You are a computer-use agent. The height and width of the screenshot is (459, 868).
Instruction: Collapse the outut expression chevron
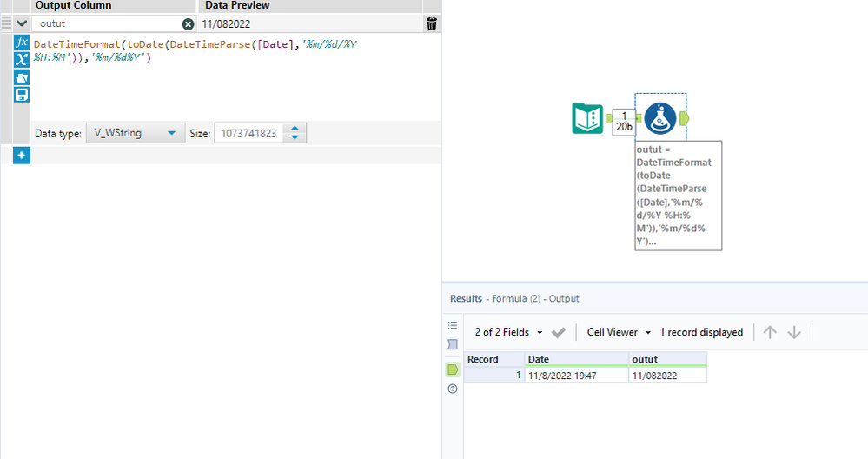pyautogui.click(x=22, y=23)
